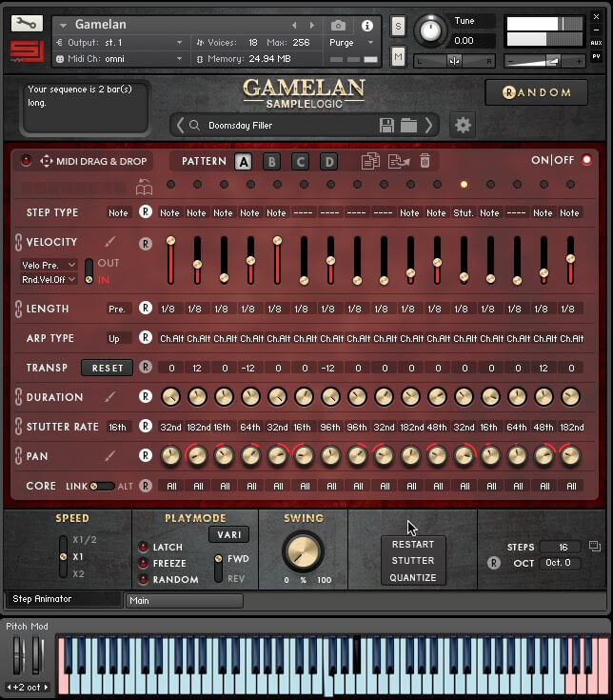Expand the Purge menu
Screen dimensions: 613x700
coord(351,43)
